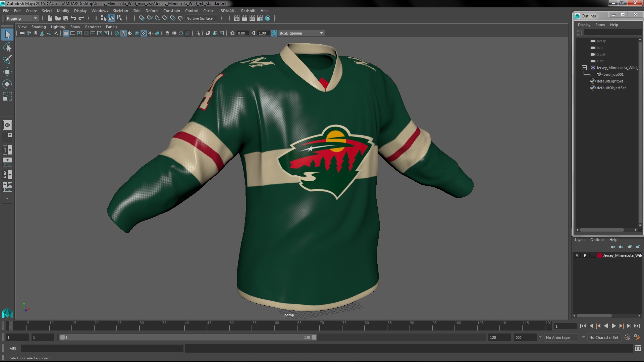This screenshot has height=362, width=644.
Task: Select the arrow Select tool
Action: (x=7, y=34)
